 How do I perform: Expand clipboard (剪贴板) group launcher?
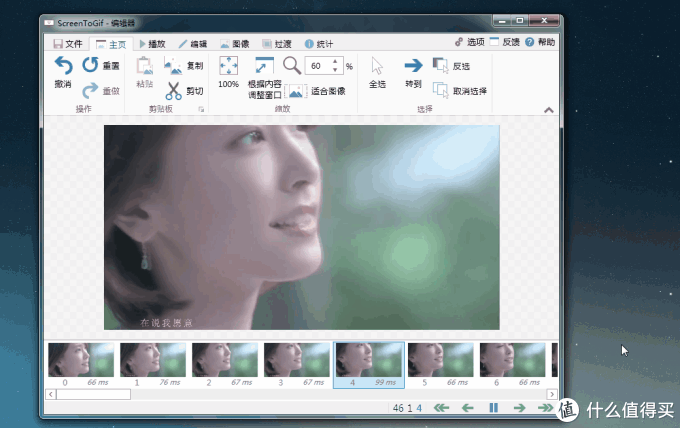[x=201, y=109]
